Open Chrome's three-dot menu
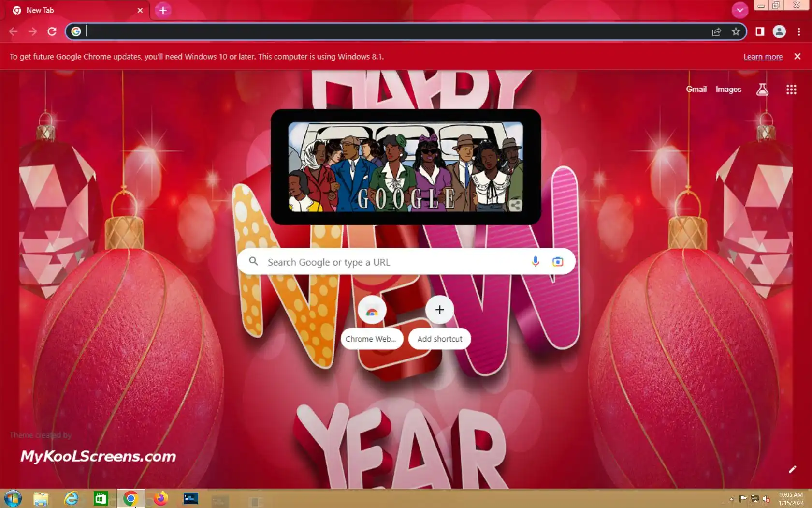Image resolution: width=812 pixels, height=508 pixels. click(798, 31)
